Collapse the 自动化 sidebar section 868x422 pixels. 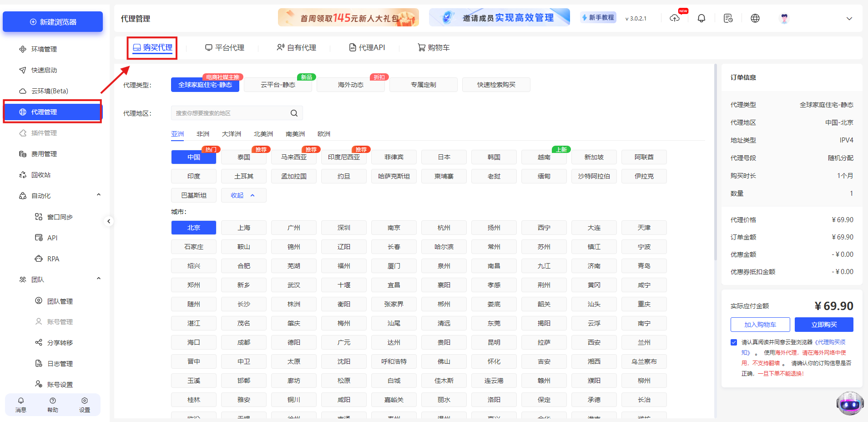98,194
